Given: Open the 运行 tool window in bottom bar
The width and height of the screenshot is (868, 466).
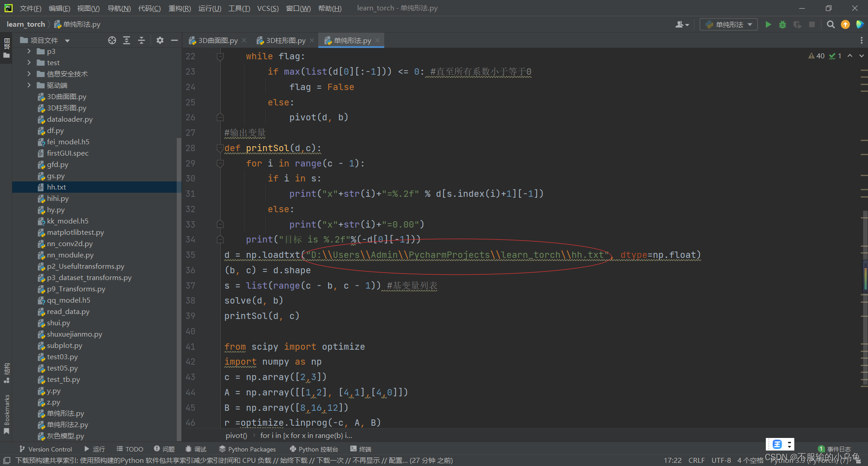Looking at the screenshot, I should (x=94, y=449).
